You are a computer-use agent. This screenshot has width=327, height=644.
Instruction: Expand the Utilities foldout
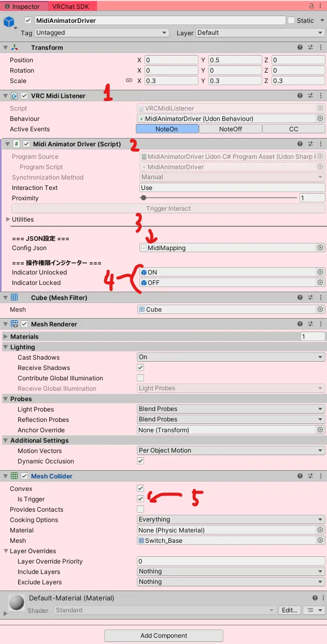(x=8, y=220)
